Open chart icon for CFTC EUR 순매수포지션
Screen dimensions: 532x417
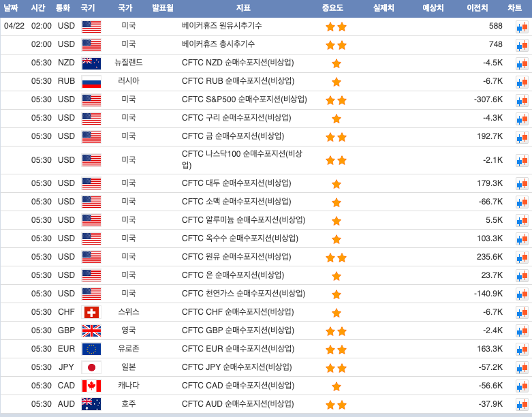pyautogui.click(x=522, y=350)
